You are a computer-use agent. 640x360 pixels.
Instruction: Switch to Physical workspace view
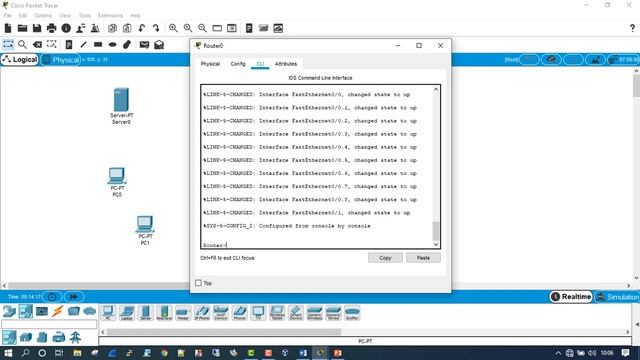pos(60,60)
